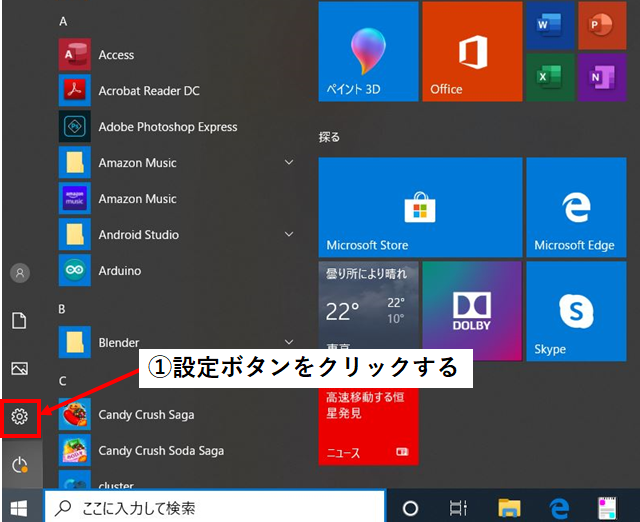Open Task View on the taskbar
This screenshot has width=640, height=522.
(x=458, y=508)
